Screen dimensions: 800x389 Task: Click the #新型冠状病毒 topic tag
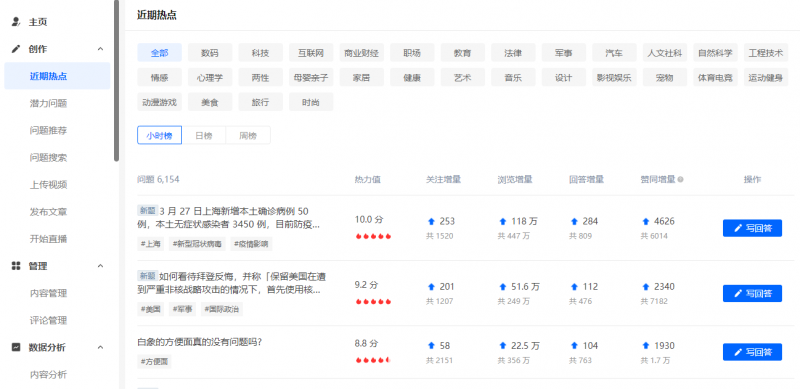(197, 244)
